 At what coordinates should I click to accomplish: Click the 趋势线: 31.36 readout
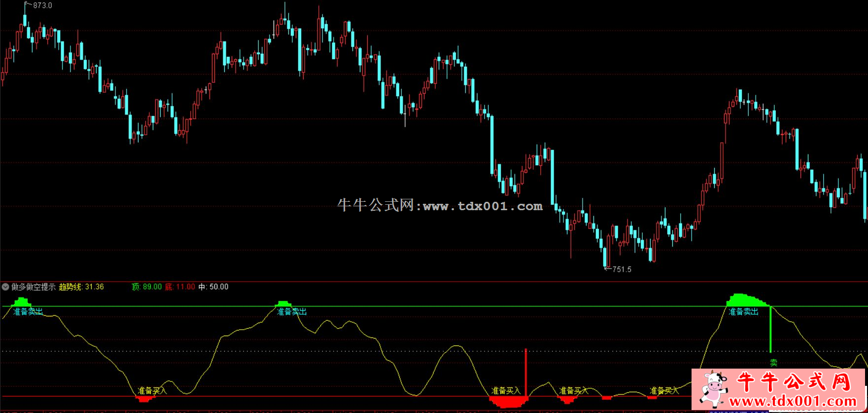click(x=81, y=287)
